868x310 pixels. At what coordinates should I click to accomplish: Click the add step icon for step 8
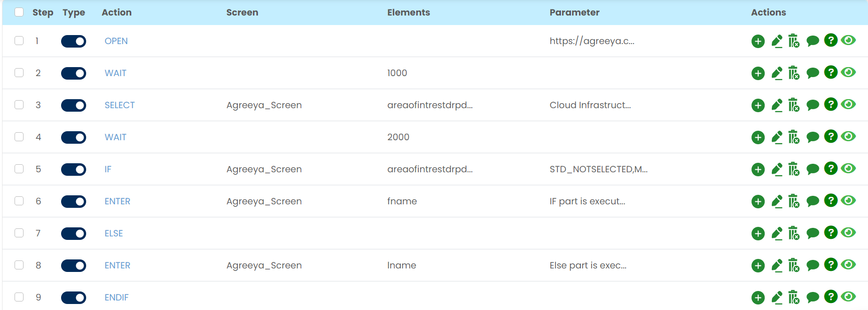(x=758, y=265)
